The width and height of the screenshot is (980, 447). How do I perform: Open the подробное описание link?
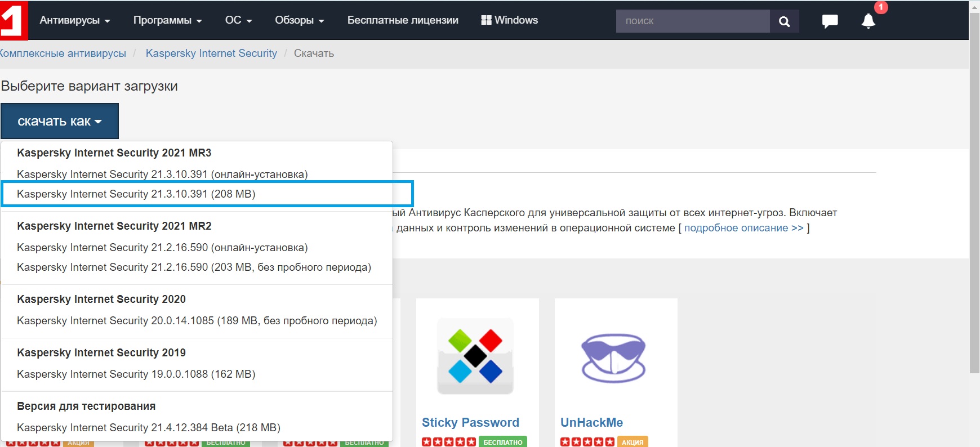(x=743, y=228)
